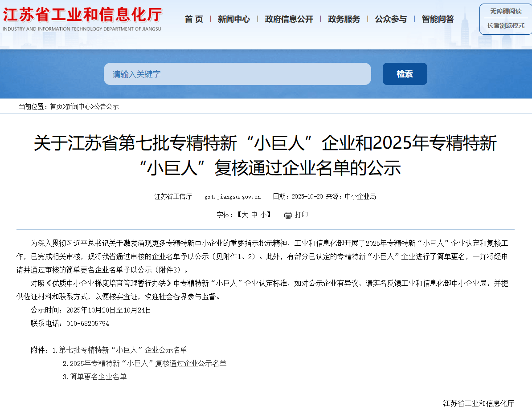Open the 政务服务 navigation item
Viewport: 532px width, 410px height.
tap(344, 19)
